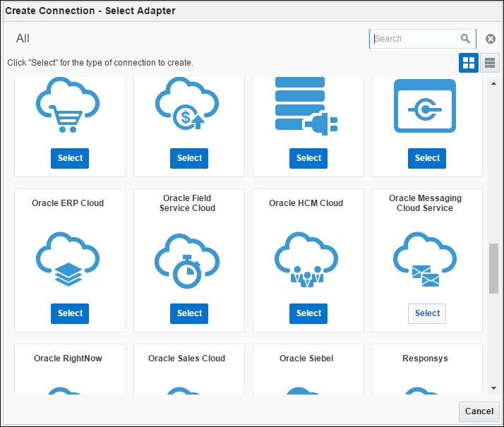Select the dollar sign cloud adapter
504x427 pixels.
(x=189, y=158)
